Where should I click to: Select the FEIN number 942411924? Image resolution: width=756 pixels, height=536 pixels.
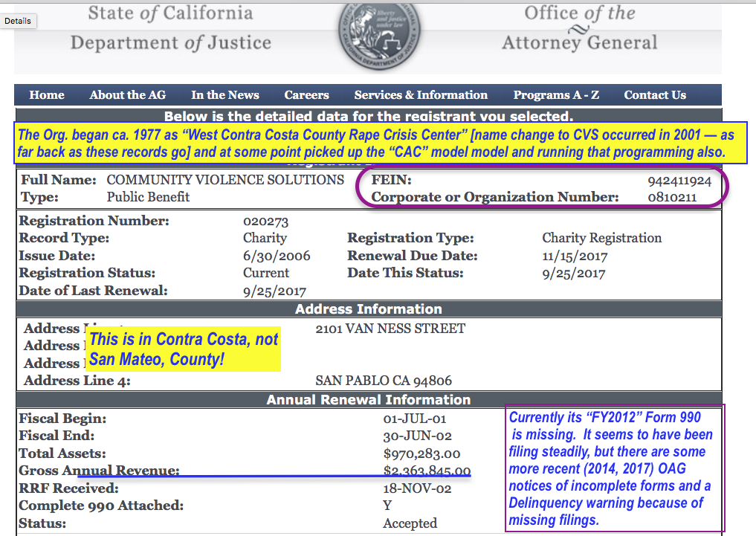click(679, 181)
